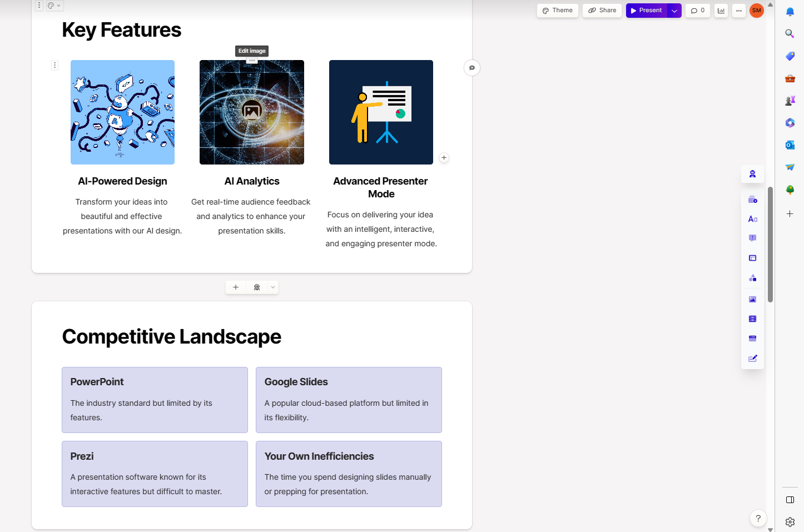This screenshot has height=532, width=804.
Task: Select the Advanced Presenter Mode image
Action: 381,112
